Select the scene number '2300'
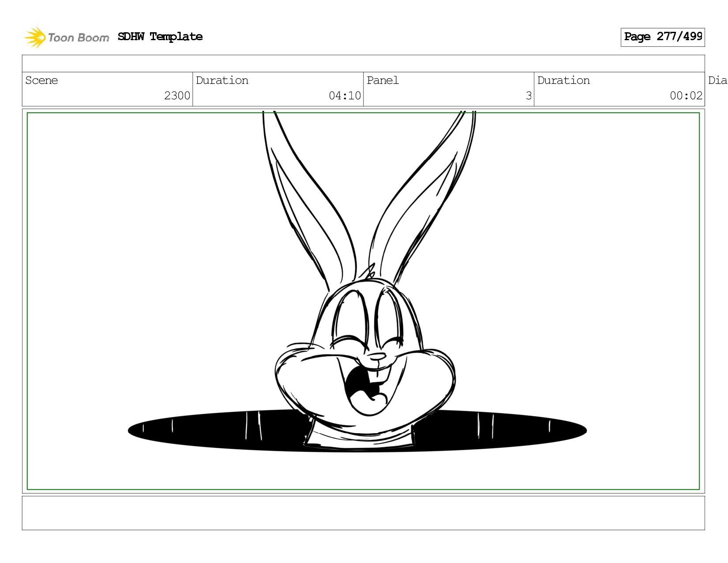 point(177,96)
